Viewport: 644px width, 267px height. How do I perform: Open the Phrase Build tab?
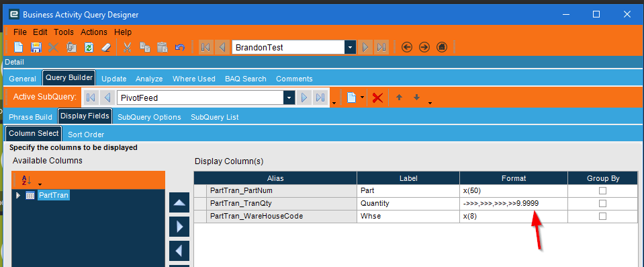tap(30, 117)
